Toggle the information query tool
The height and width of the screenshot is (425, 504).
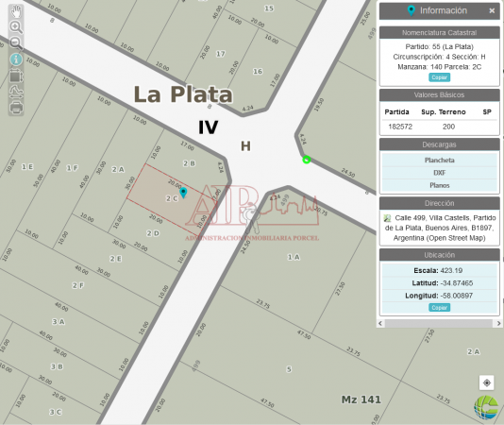16,59
